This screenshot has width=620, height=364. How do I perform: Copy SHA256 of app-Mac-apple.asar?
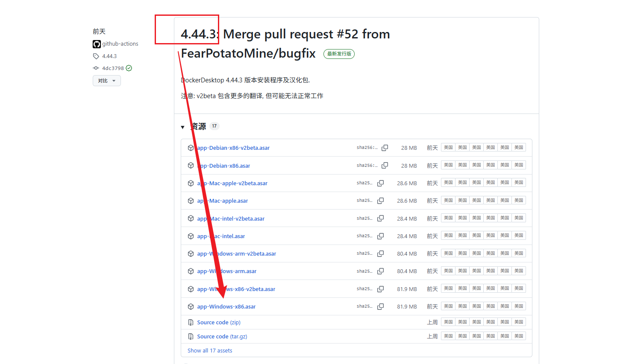pyautogui.click(x=380, y=201)
